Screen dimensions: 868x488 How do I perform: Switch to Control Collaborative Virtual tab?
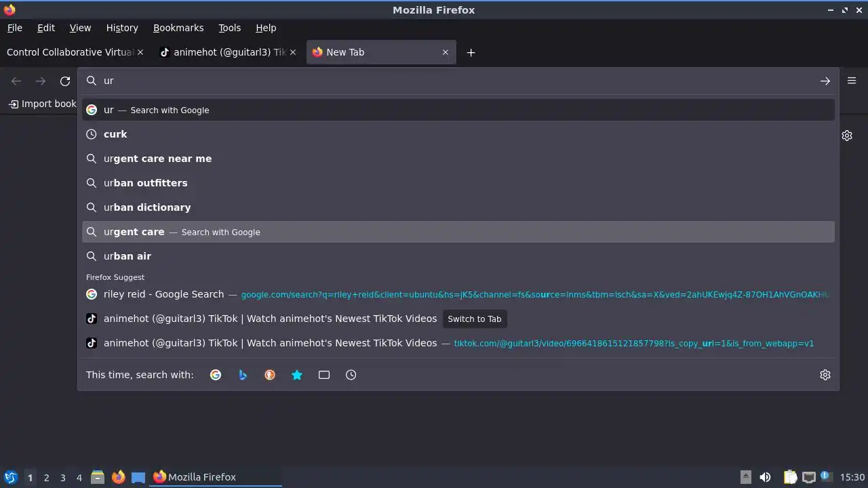(x=70, y=52)
